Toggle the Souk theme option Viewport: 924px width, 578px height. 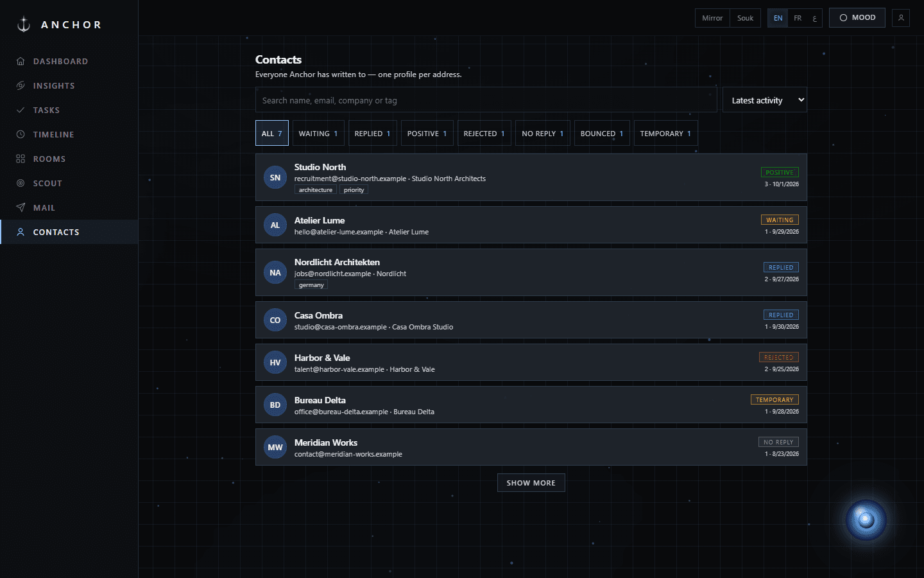(745, 18)
